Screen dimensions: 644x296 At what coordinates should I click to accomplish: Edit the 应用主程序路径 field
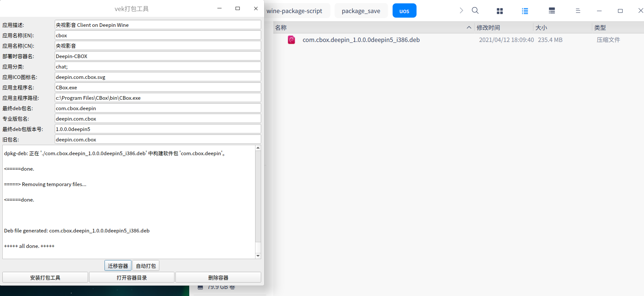click(x=158, y=98)
